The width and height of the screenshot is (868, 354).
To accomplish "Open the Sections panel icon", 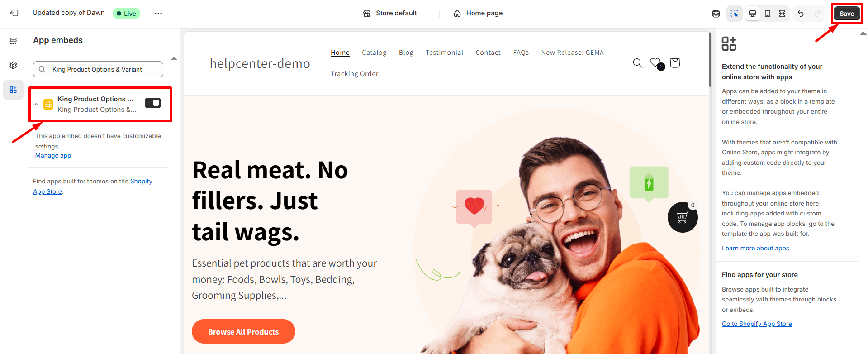I will coord(13,41).
